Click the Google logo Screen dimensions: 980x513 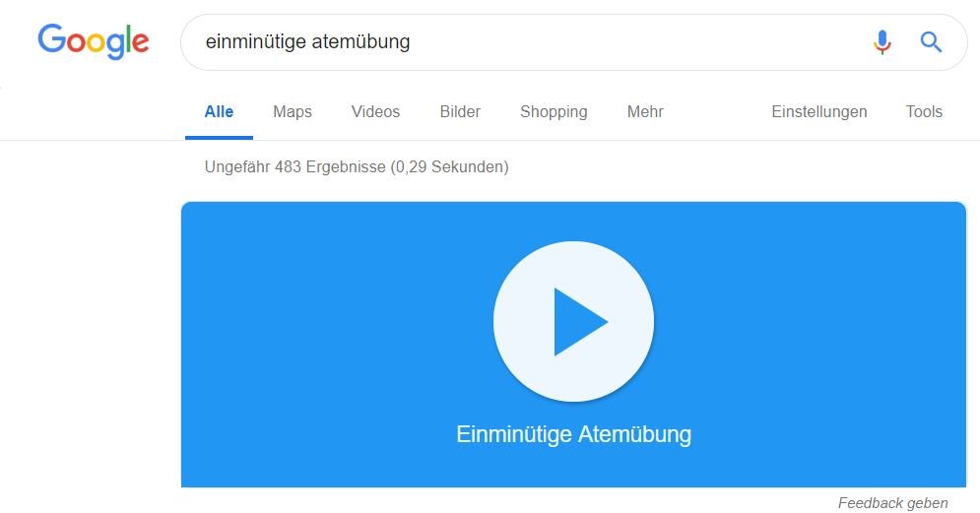click(94, 41)
